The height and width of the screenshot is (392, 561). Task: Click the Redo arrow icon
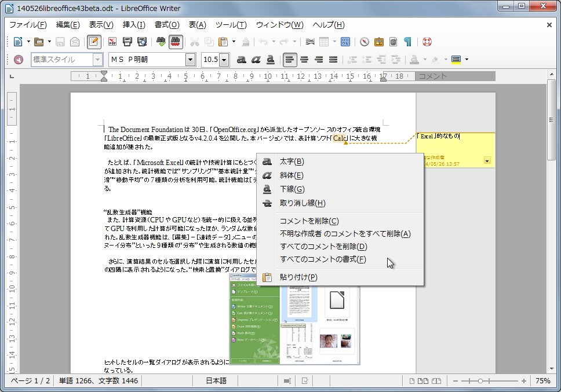[x=284, y=42]
